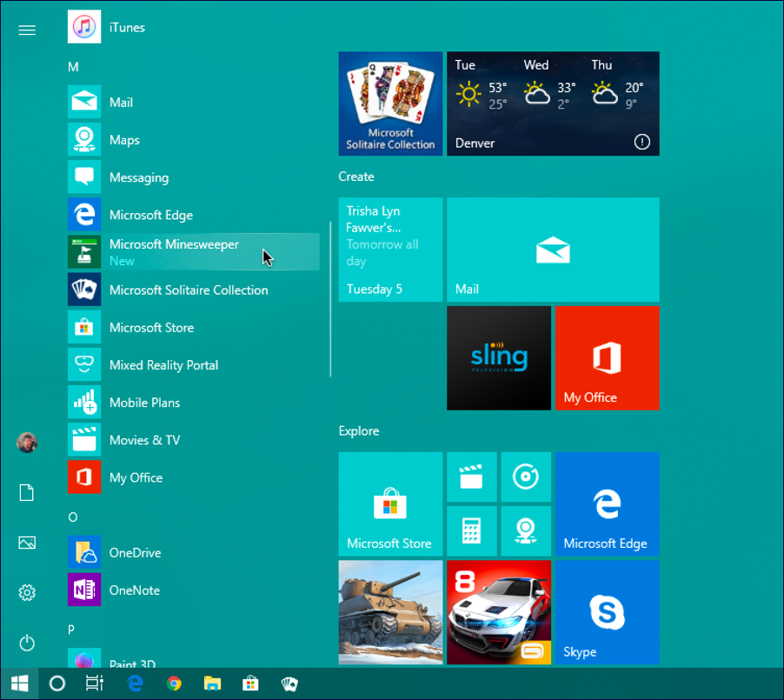Open File Explorer from taskbar
This screenshot has height=700, width=784.
click(212, 683)
